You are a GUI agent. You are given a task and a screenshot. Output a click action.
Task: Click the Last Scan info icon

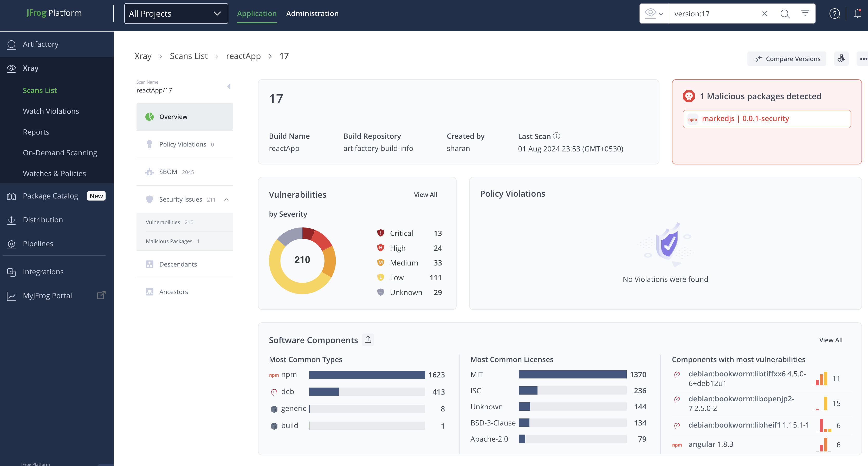click(557, 136)
